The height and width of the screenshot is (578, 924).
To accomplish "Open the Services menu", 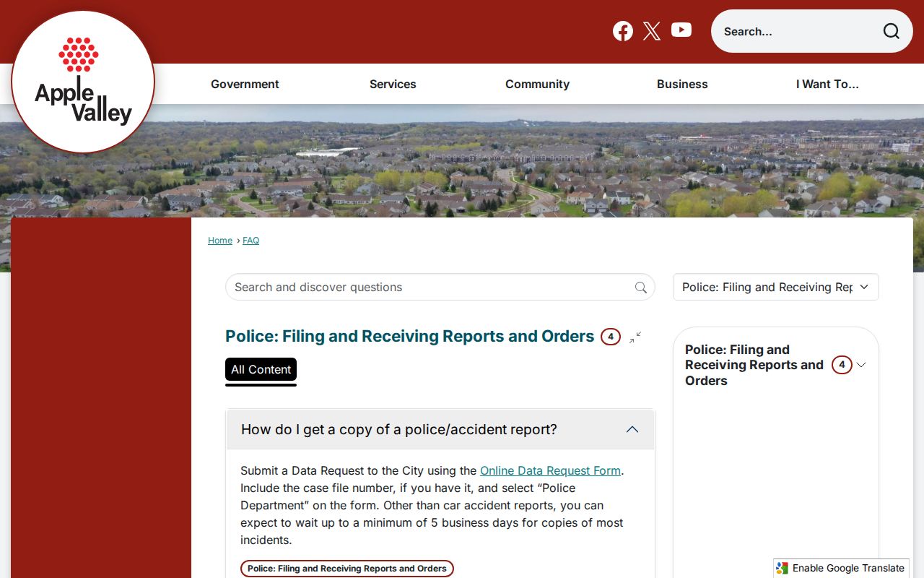I will (x=393, y=84).
